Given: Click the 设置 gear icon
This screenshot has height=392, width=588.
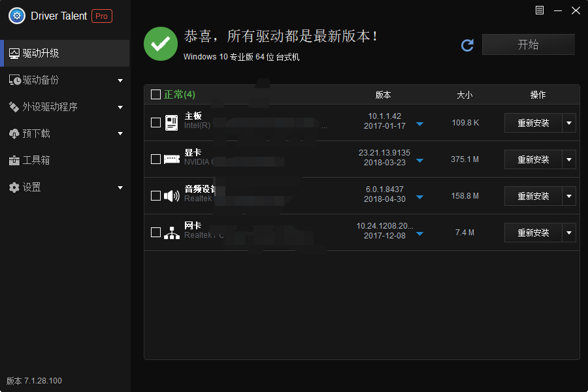Looking at the screenshot, I should pyautogui.click(x=14, y=188).
